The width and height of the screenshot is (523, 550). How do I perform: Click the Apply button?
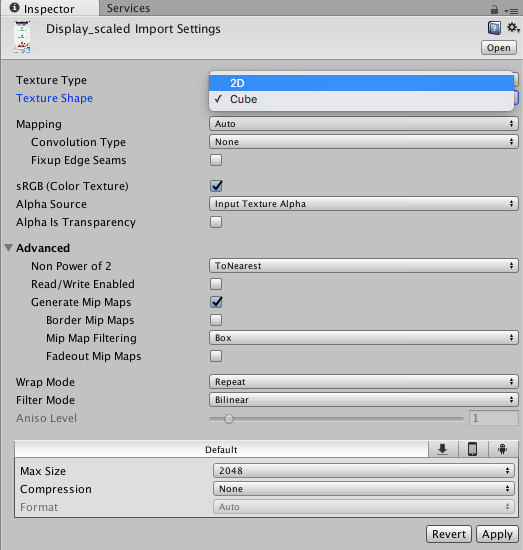pos(497,534)
